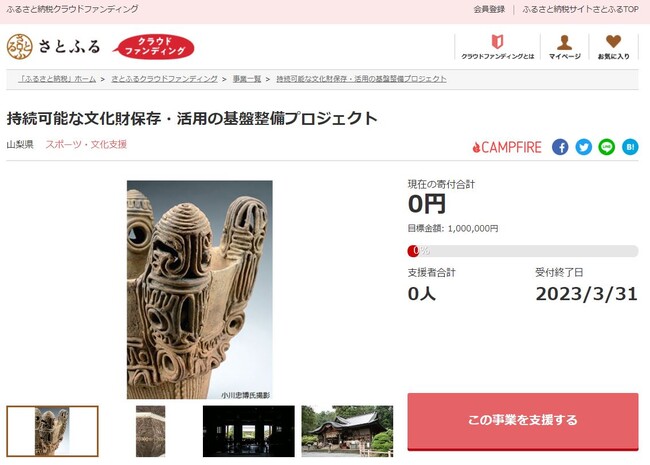Screen dimensions: 650x465
Task: Share via LINE icon
Action: [606, 147]
